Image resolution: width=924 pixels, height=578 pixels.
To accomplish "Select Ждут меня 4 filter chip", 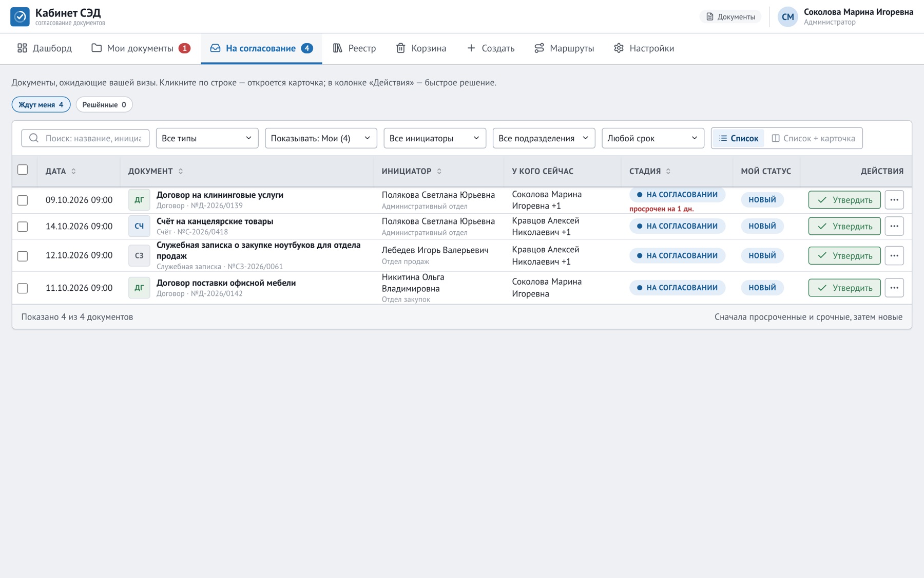I will (41, 105).
